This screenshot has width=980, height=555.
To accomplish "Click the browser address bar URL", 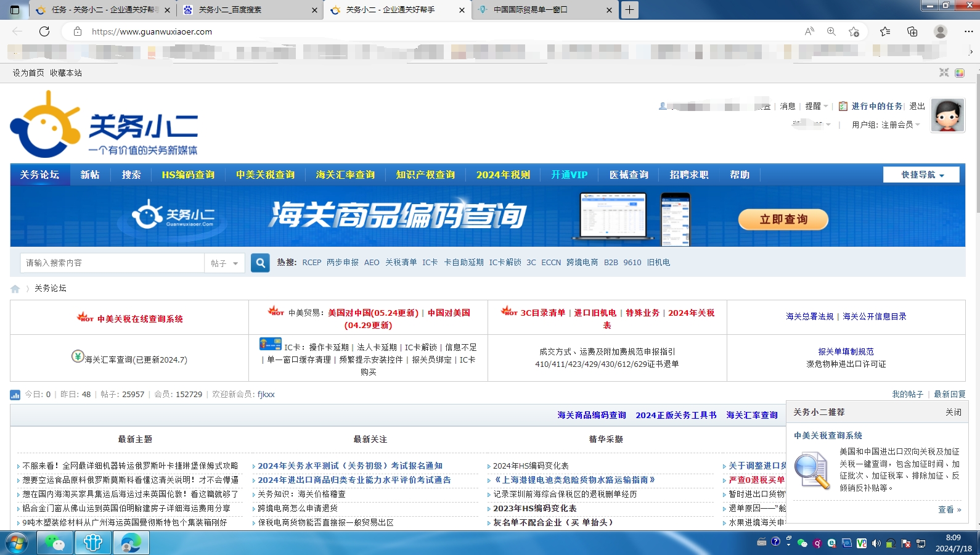I will (152, 31).
